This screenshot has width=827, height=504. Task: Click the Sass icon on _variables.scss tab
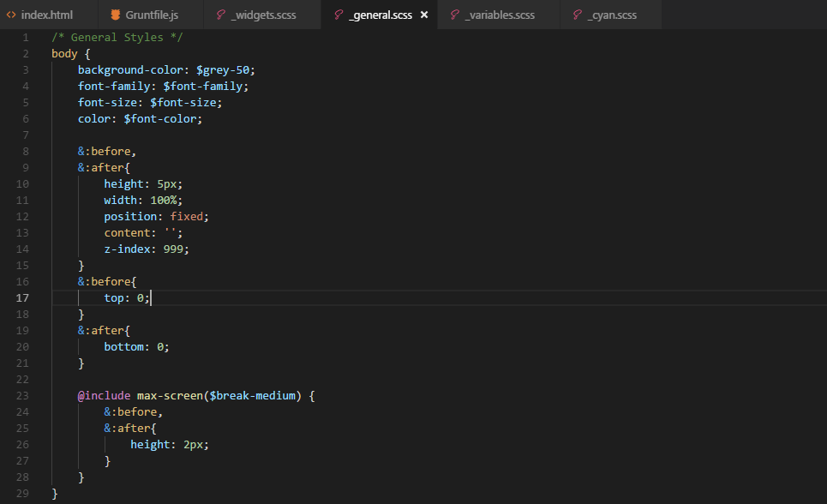click(x=454, y=15)
